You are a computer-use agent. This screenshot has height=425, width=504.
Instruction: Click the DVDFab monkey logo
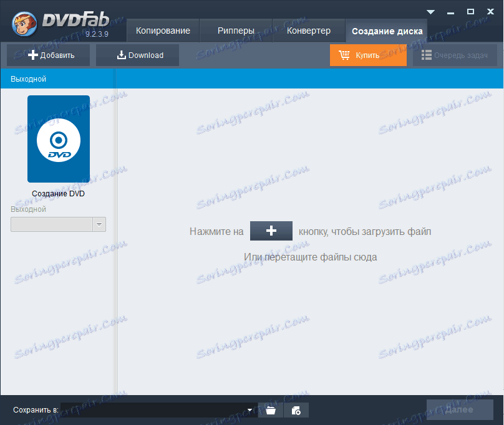tap(24, 24)
